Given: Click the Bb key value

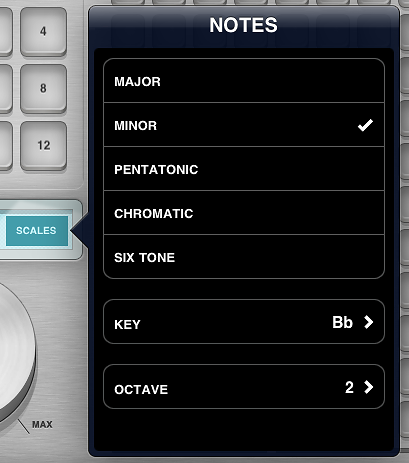Looking at the screenshot, I should point(342,322).
